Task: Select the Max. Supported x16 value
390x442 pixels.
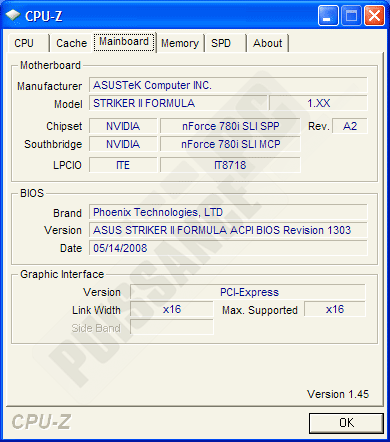Action: pos(335,309)
